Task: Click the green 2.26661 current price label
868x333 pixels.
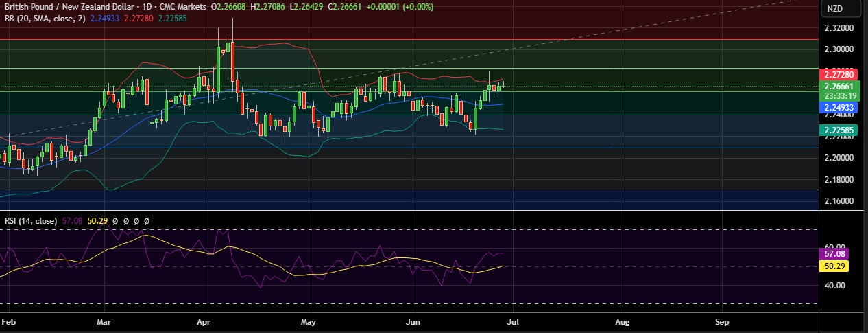Action: (x=838, y=87)
